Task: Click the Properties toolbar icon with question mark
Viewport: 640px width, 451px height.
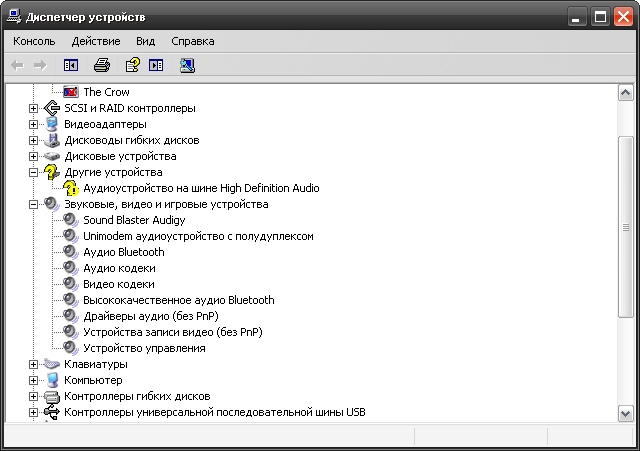Action: (x=132, y=65)
